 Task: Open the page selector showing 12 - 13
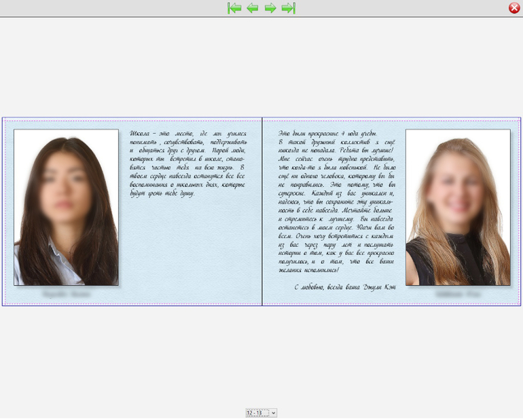[x=261, y=413]
